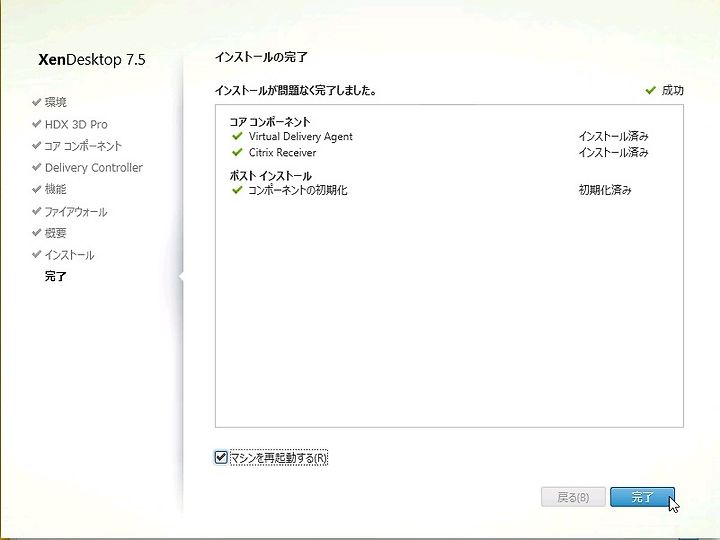The width and height of the screenshot is (720, 540).
Task: Click the gray checkmark beside 概要
Action: pos(37,232)
